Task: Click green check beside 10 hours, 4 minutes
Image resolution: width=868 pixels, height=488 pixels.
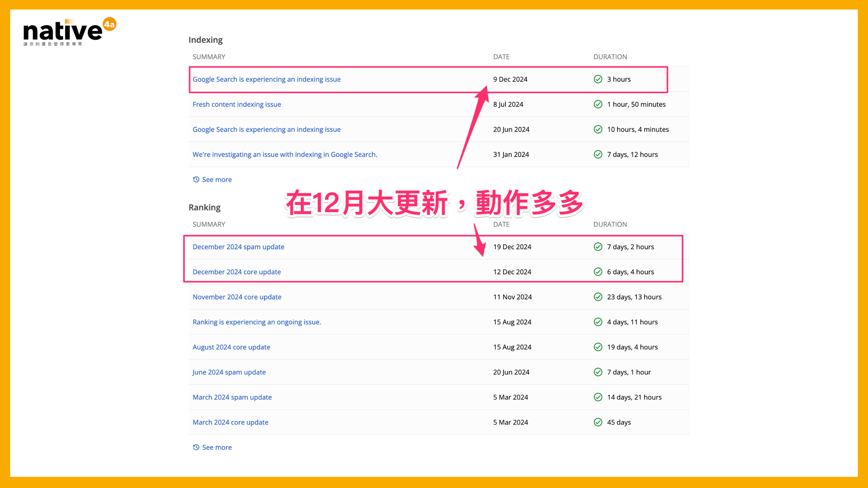Action: [x=598, y=129]
